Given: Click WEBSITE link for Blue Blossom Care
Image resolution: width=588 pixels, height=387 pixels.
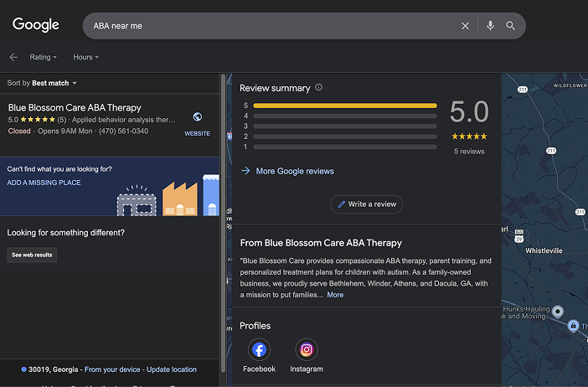Looking at the screenshot, I should click(x=197, y=133).
